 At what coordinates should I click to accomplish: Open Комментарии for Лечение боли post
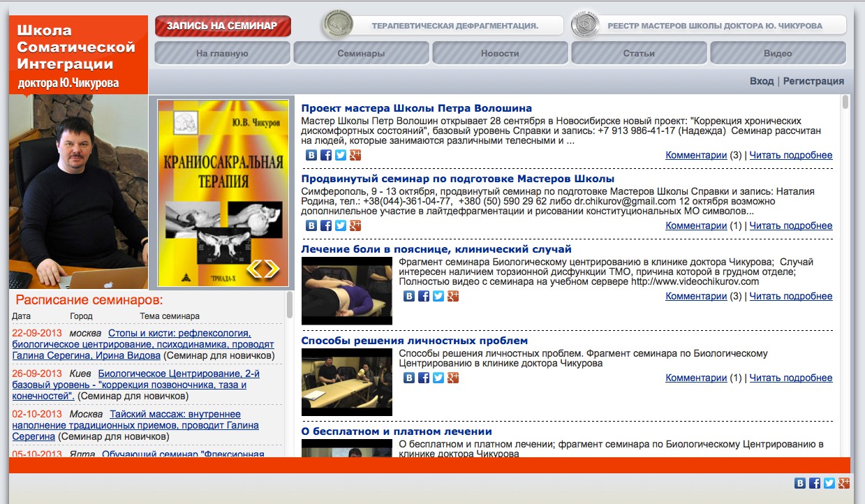pos(696,296)
